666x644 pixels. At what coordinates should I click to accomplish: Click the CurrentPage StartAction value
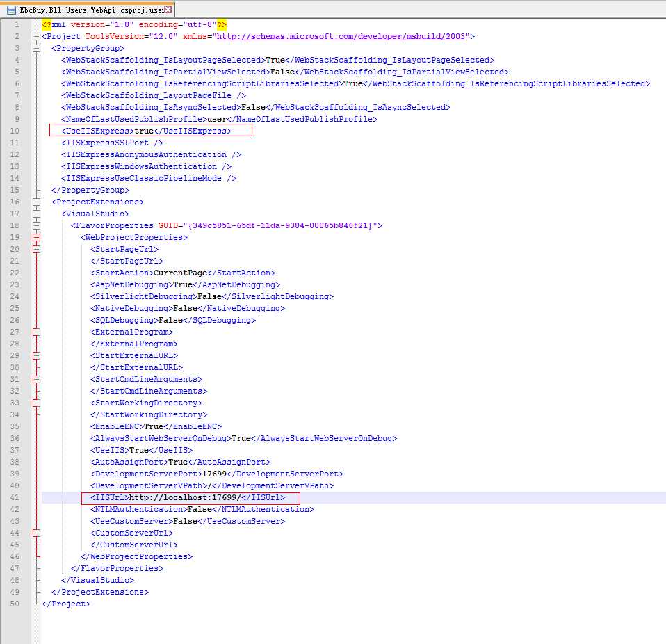click(180, 273)
